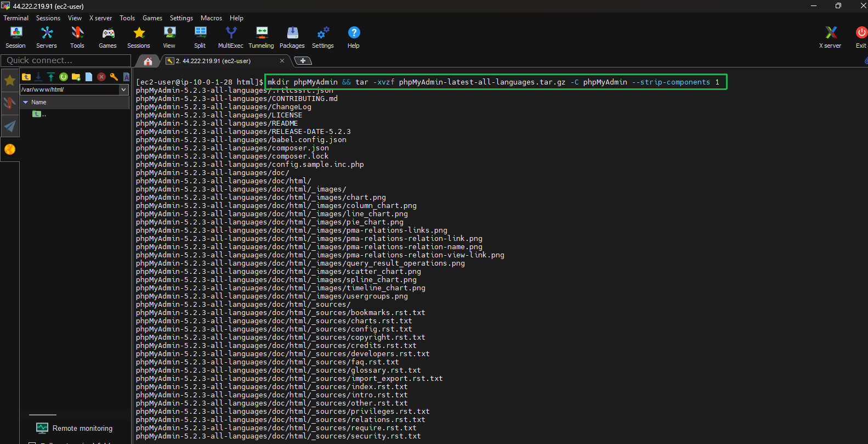Go to parent directory in SFTP toolbar

tap(26, 77)
